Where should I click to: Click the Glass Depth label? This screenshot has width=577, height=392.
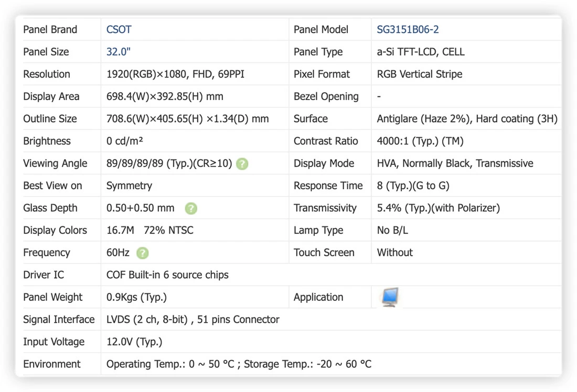[50, 208]
